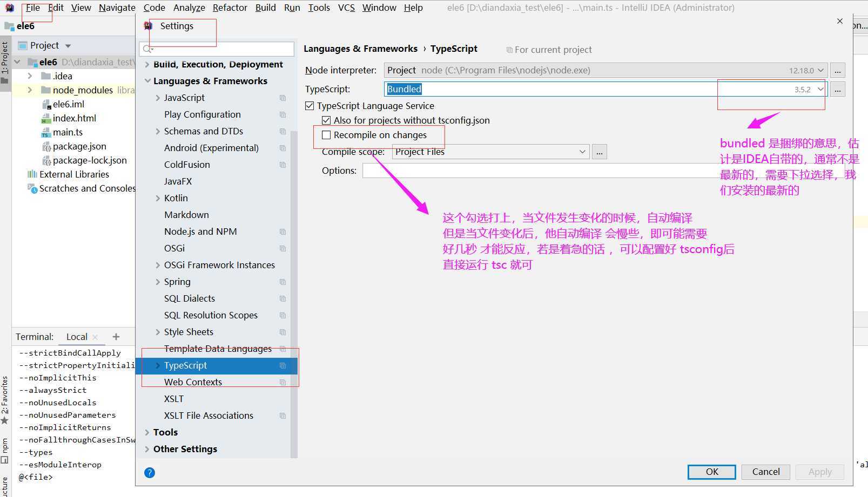Image resolution: width=868 pixels, height=497 pixels.
Task: Select package-lock.json in project tree
Action: 90,160
